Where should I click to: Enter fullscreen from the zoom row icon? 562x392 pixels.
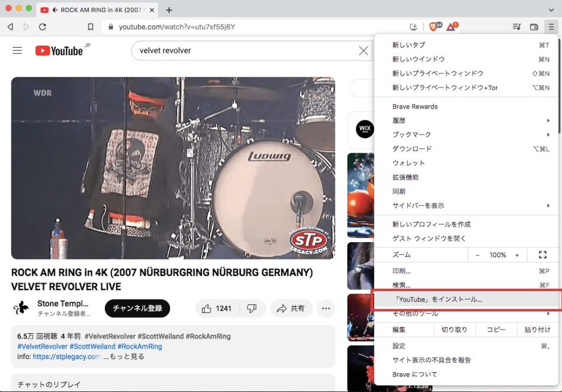[543, 255]
